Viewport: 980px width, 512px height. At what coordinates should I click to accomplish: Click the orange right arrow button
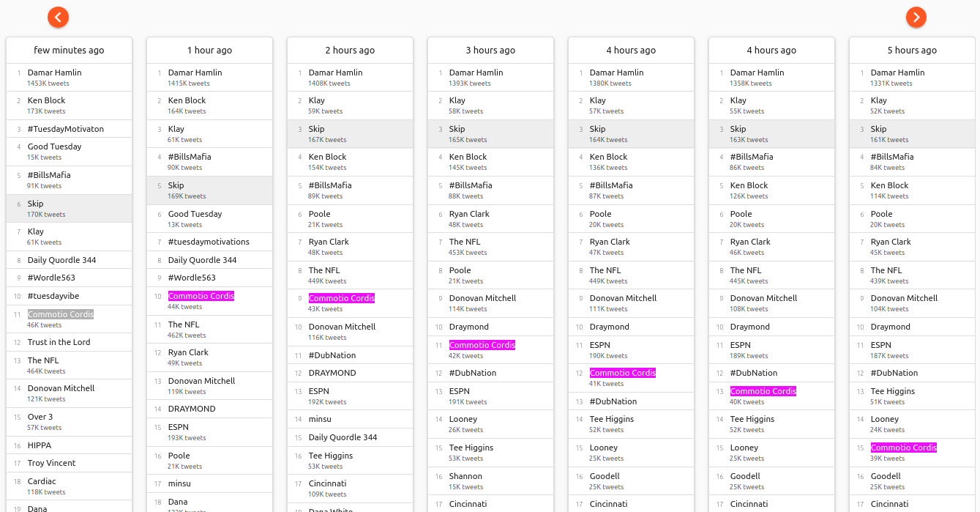[x=916, y=17]
